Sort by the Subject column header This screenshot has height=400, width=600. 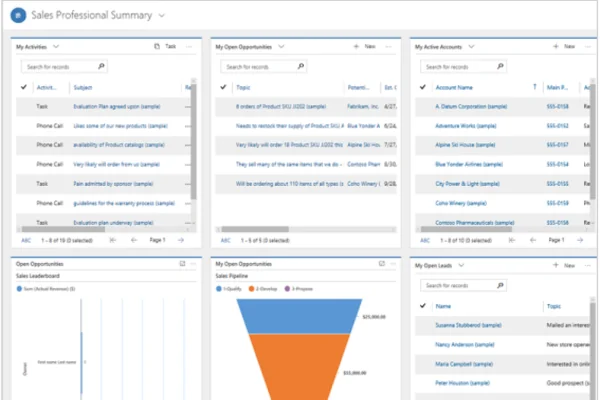click(x=83, y=88)
